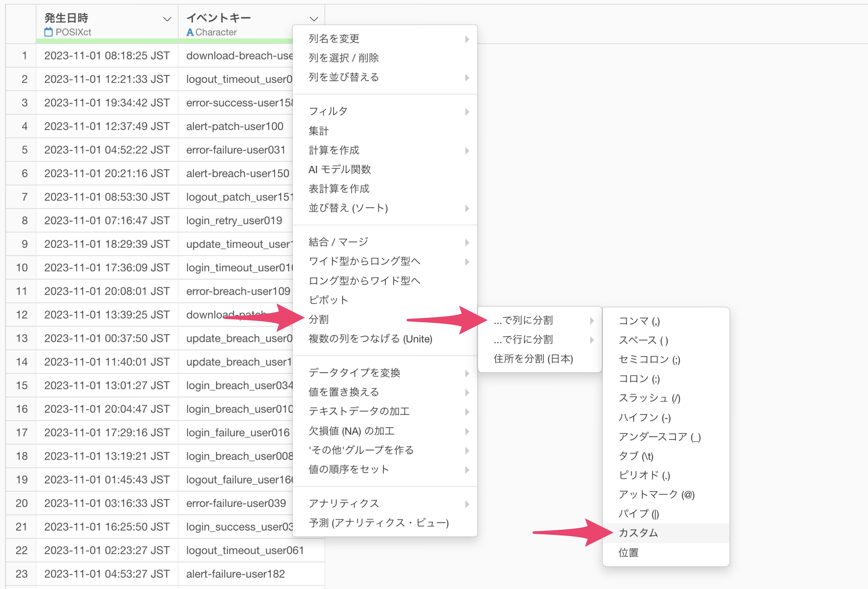The width and height of the screenshot is (868, 589).
Task: Choose the 位置 split option
Action: pos(629,552)
